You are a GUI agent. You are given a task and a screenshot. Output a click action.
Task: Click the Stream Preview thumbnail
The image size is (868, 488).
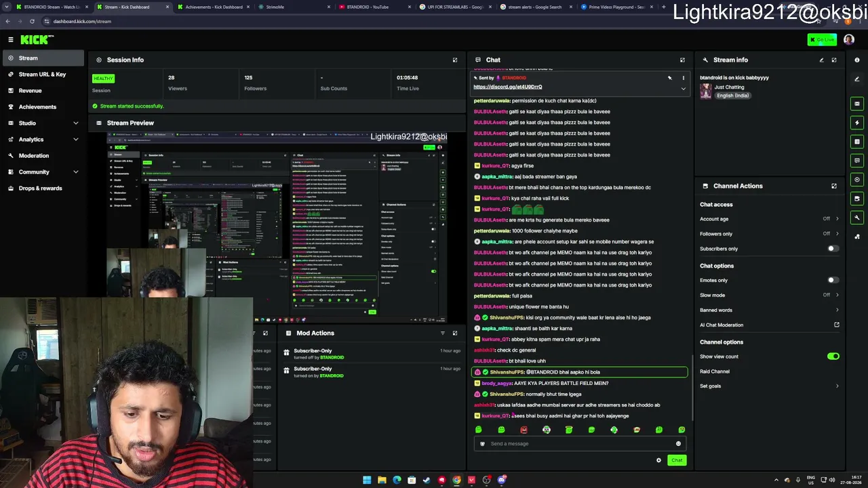coord(277,227)
